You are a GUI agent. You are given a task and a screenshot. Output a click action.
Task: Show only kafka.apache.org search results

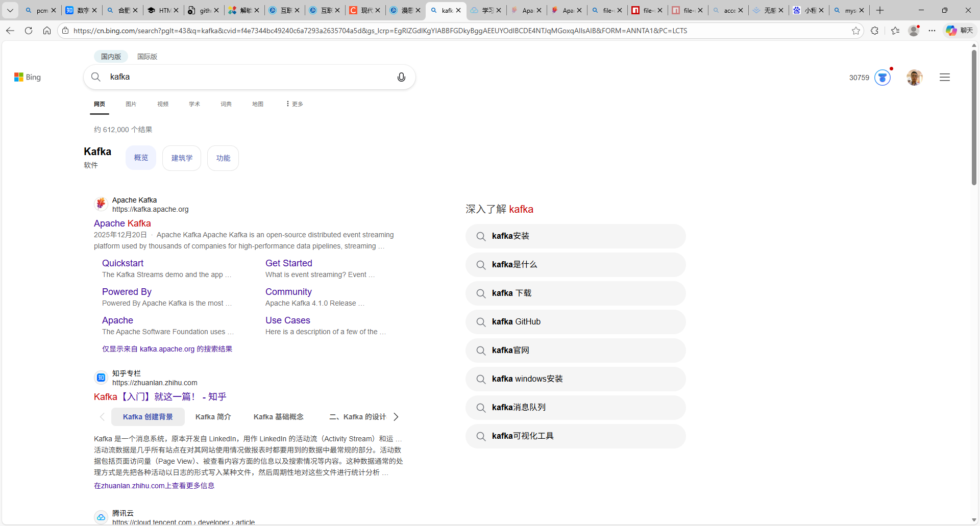tap(167, 349)
